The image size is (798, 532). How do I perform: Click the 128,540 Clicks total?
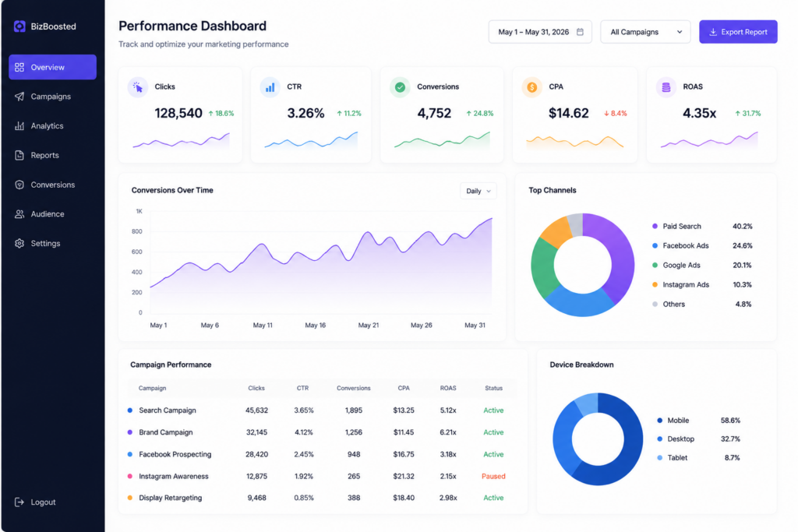(x=178, y=113)
